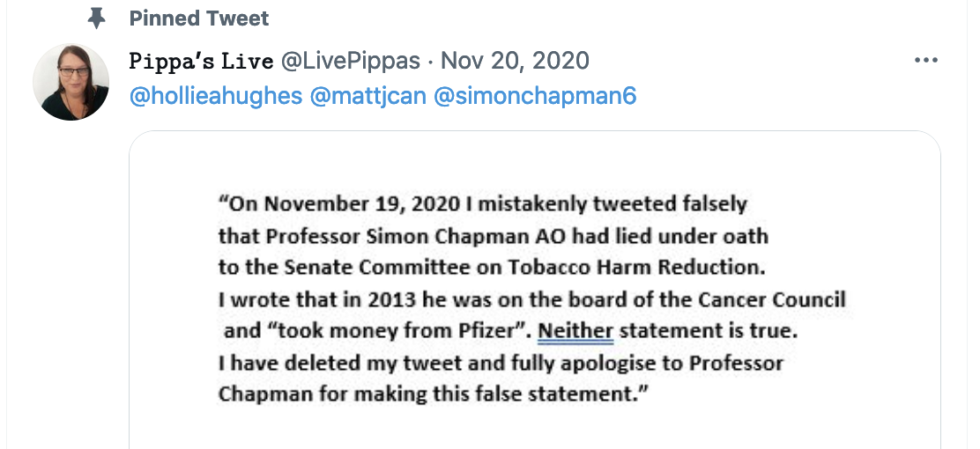Open the Pippa's Live profile avatar
This screenshot has height=449, width=980.
(x=71, y=83)
